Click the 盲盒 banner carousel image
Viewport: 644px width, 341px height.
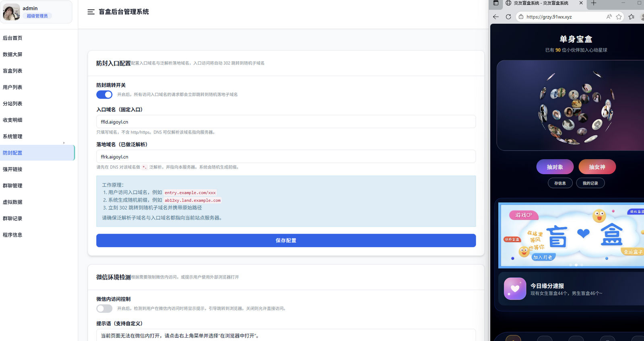pyautogui.click(x=571, y=235)
